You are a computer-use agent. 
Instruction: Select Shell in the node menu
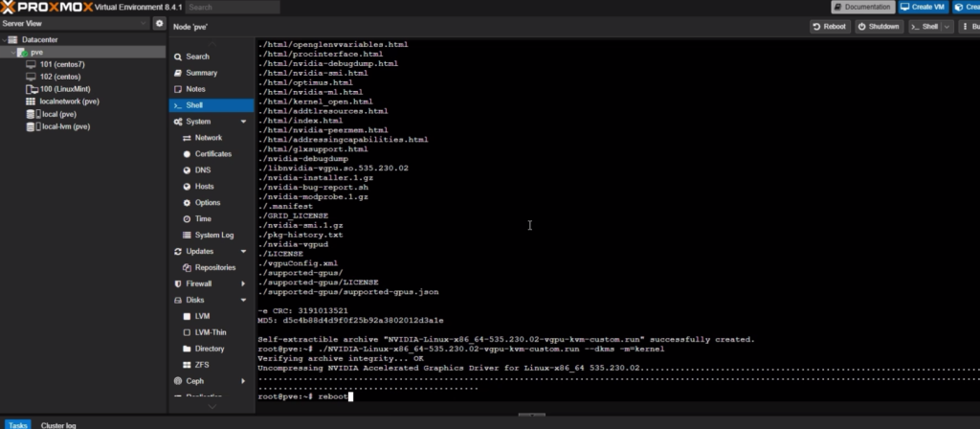(x=212, y=105)
